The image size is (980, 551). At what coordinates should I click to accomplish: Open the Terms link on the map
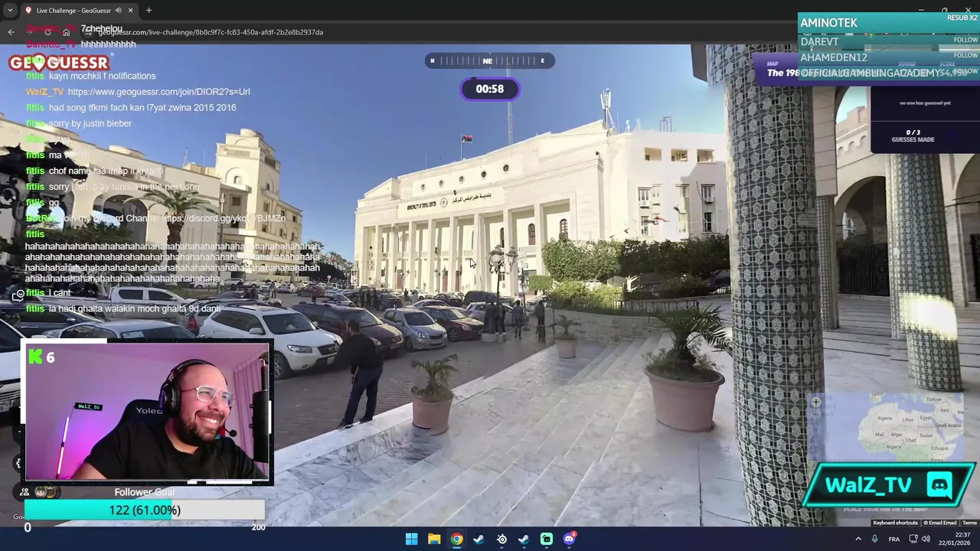coord(969,523)
